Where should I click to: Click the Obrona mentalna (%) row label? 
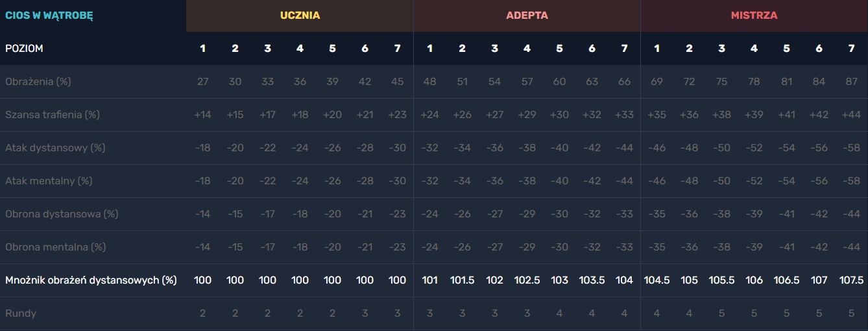click(x=56, y=247)
